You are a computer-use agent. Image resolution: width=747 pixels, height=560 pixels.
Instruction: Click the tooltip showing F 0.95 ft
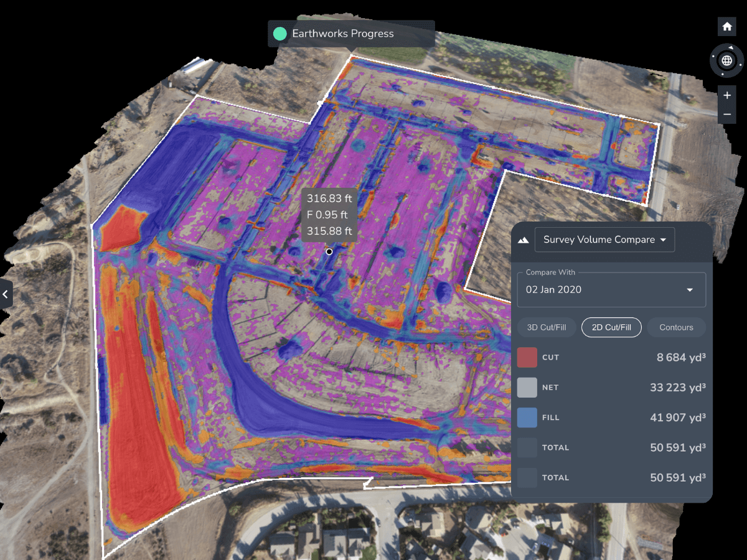(328, 215)
